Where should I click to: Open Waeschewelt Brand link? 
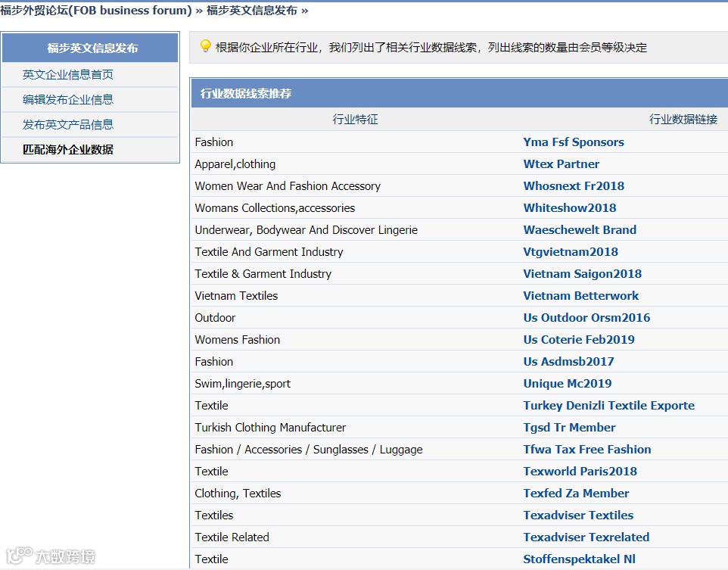(580, 229)
